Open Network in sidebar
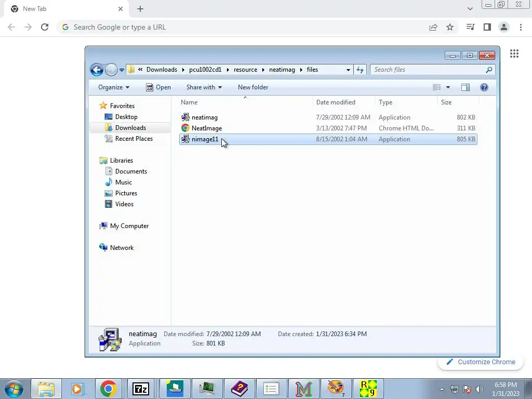532x399 pixels. point(116,248)
